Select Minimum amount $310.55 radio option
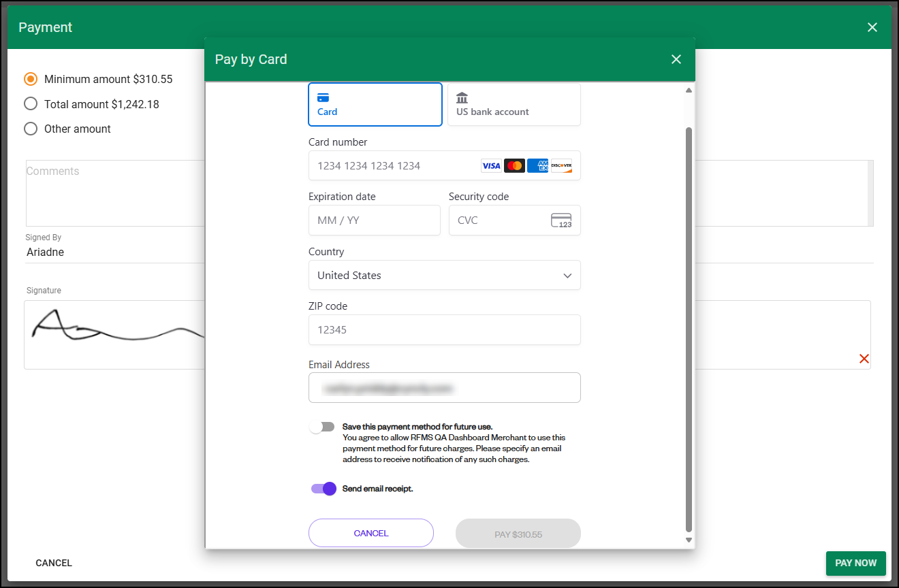 tap(31, 79)
